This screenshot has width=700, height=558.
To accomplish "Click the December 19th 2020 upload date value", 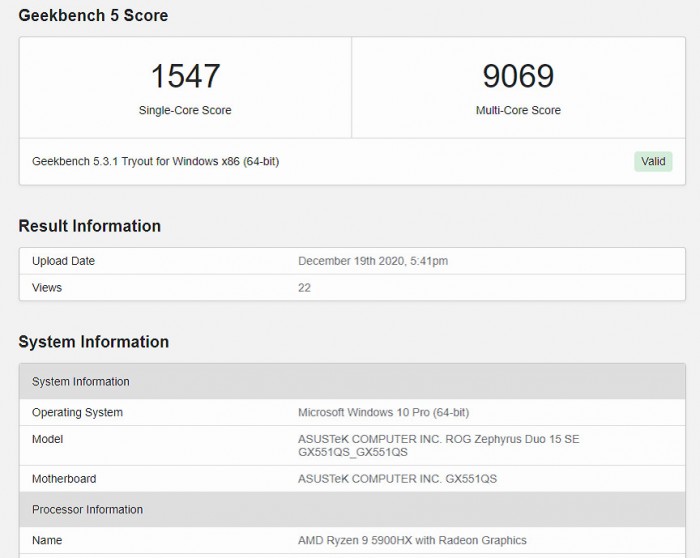I will 372,261.
